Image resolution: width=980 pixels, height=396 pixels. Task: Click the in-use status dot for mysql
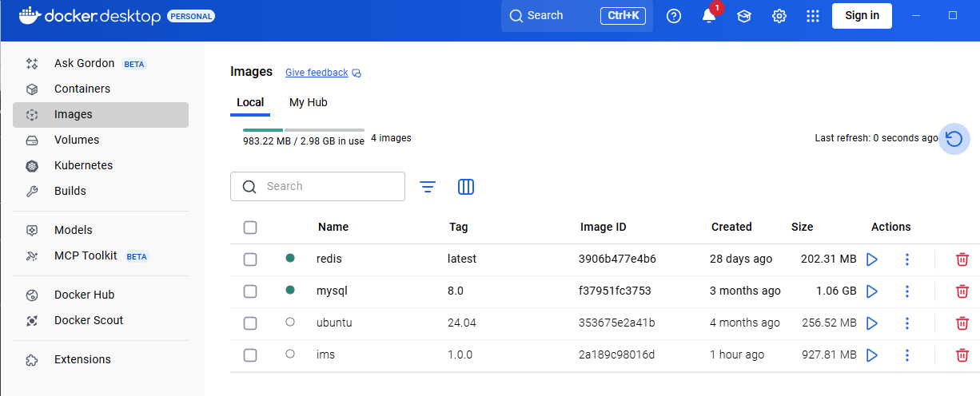tap(290, 290)
